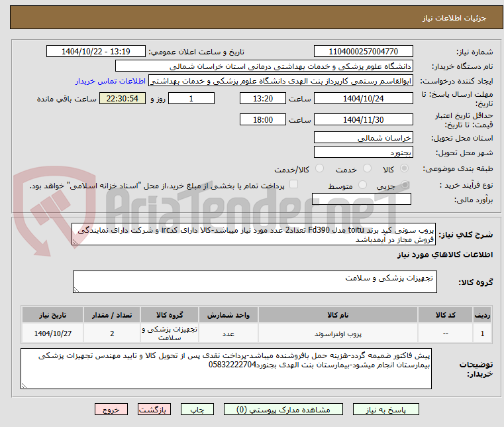The image size is (504, 427).
Task: Click the تاریخ نیاز column header
Action: click(53, 315)
